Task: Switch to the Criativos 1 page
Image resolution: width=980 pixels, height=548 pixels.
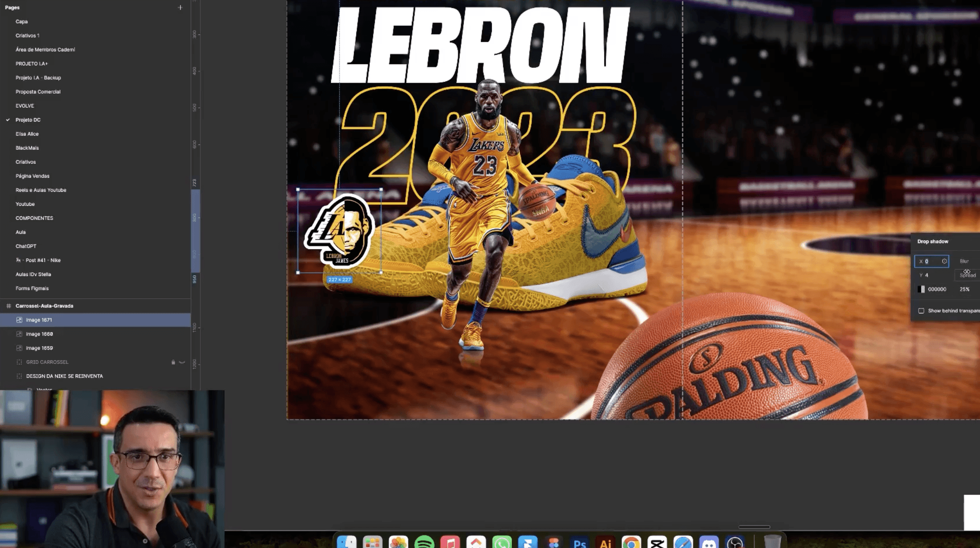Action: [27, 36]
